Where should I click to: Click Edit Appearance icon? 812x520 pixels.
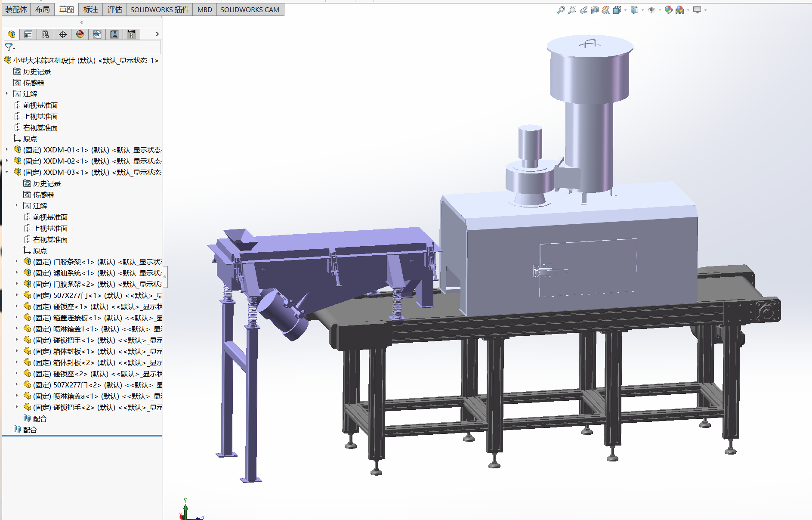(x=668, y=10)
